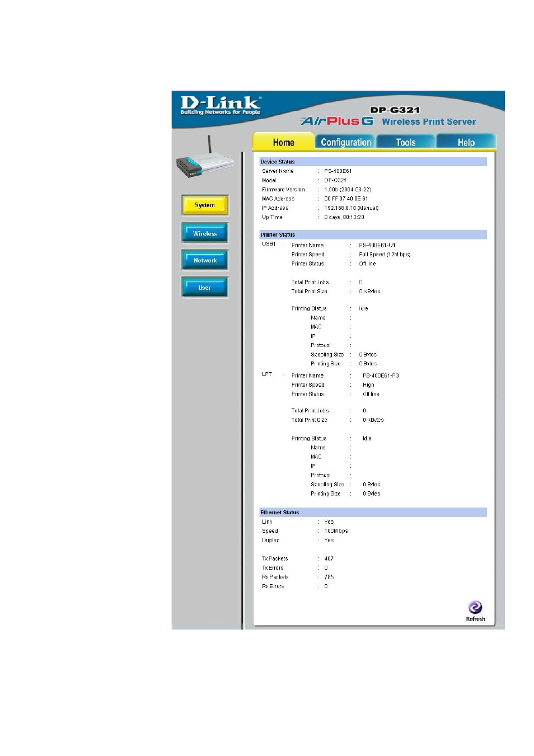Click printer name PS-400E61-P3
Image resolution: width=534 pixels, height=756 pixels.
tap(381, 375)
